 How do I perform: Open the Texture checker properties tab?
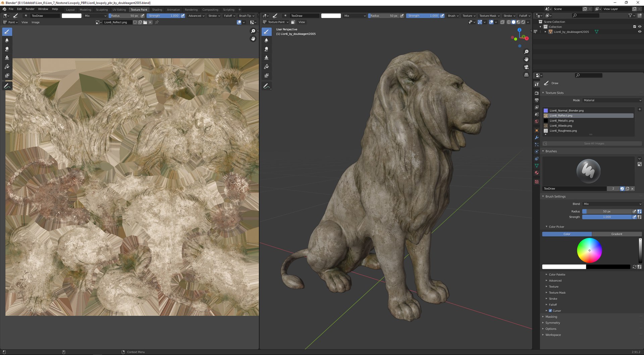(537, 182)
